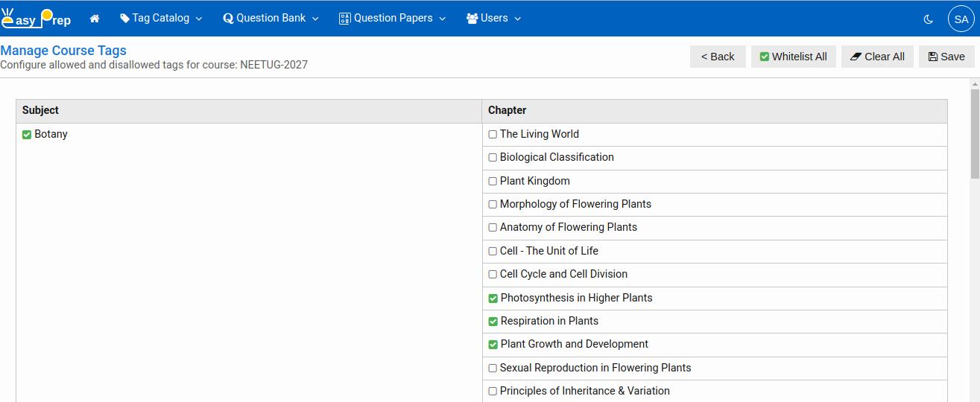
Task: Go to the home page icon
Action: point(95,19)
